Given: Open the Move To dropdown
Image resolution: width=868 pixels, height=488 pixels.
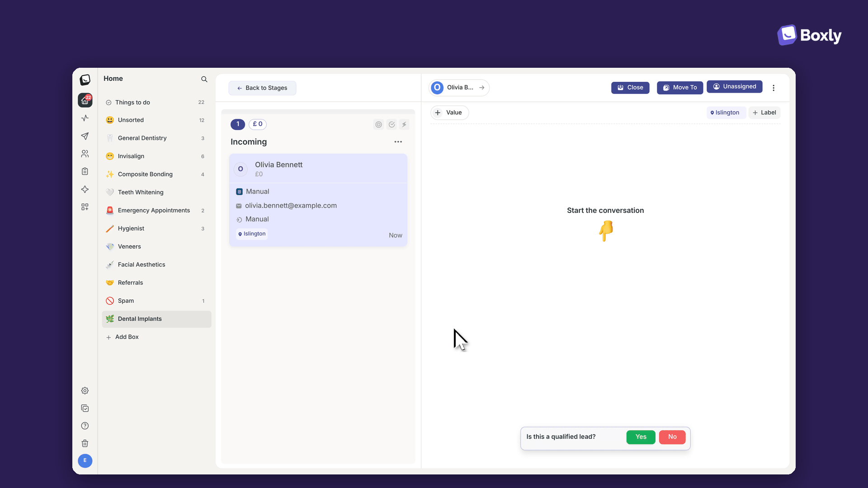Looking at the screenshot, I should pyautogui.click(x=680, y=88).
